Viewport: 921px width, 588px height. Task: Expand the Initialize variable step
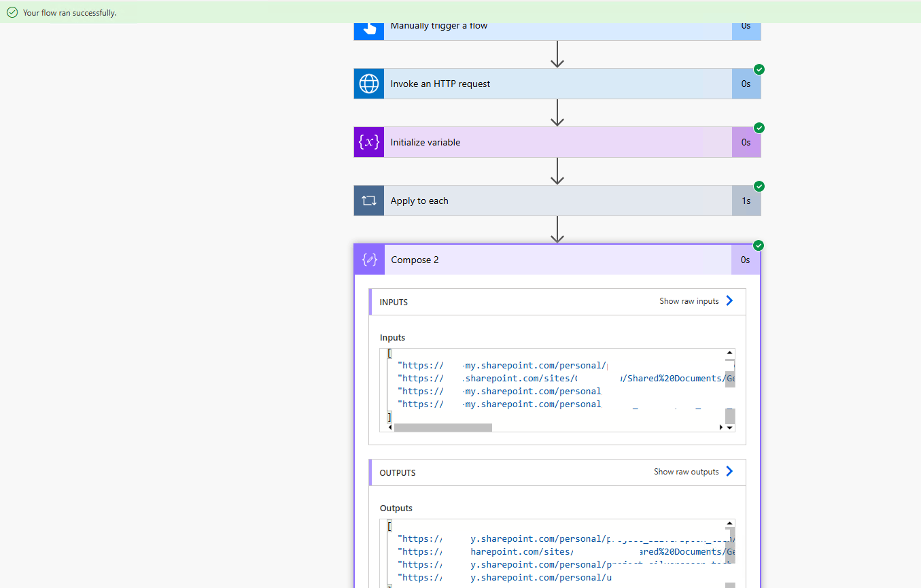tap(557, 142)
